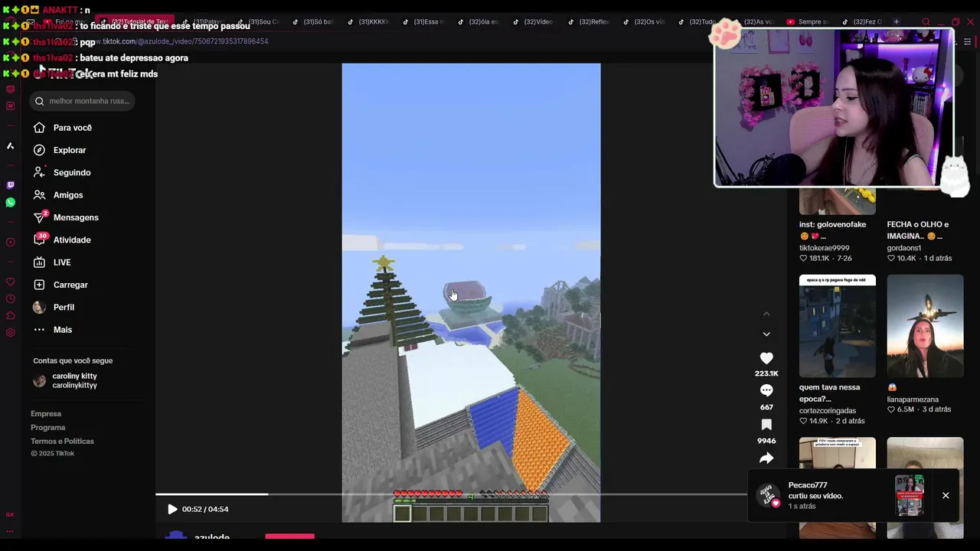Go to previous video with up chevron
The width and height of the screenshot is (980, 551).
tap(766, 314)
